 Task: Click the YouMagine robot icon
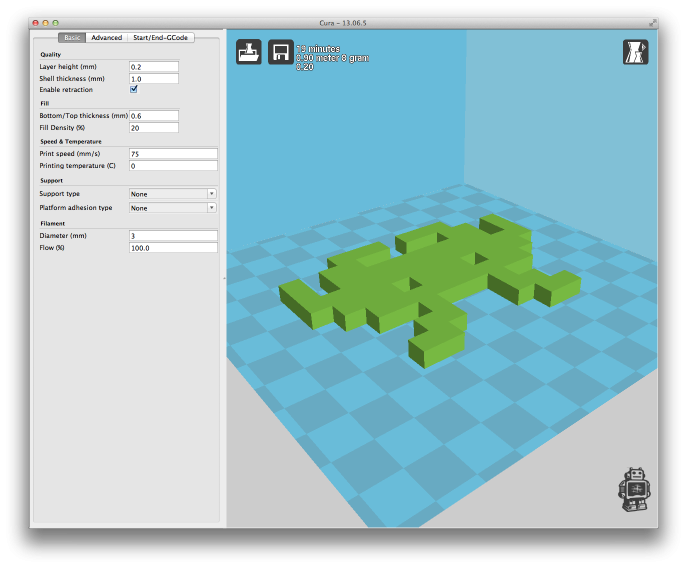point(634,490)
